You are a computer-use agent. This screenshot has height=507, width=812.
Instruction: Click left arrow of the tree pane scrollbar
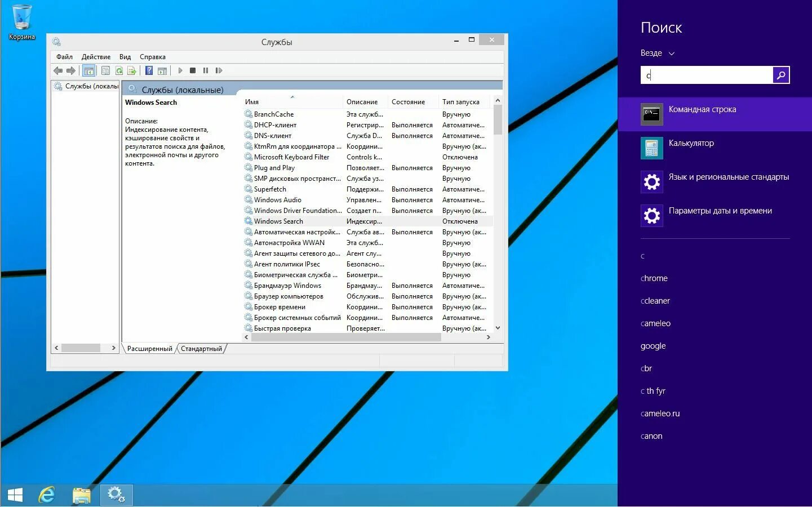pyautogui.click(x=56, y=348)
